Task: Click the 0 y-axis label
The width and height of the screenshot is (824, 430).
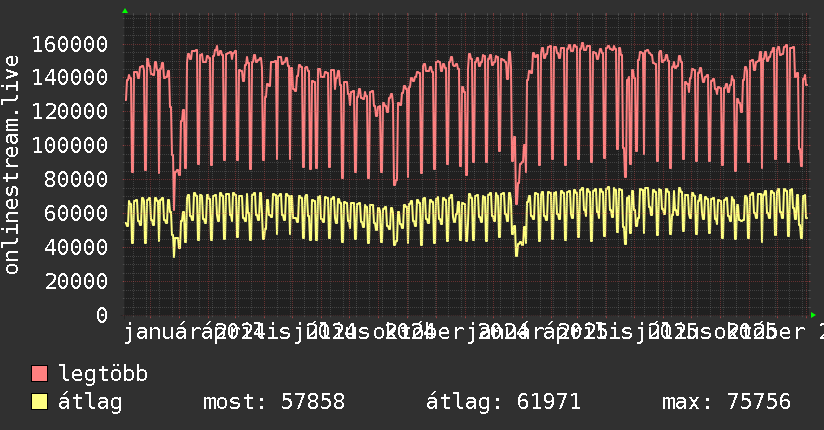Action: pos(102,315)
